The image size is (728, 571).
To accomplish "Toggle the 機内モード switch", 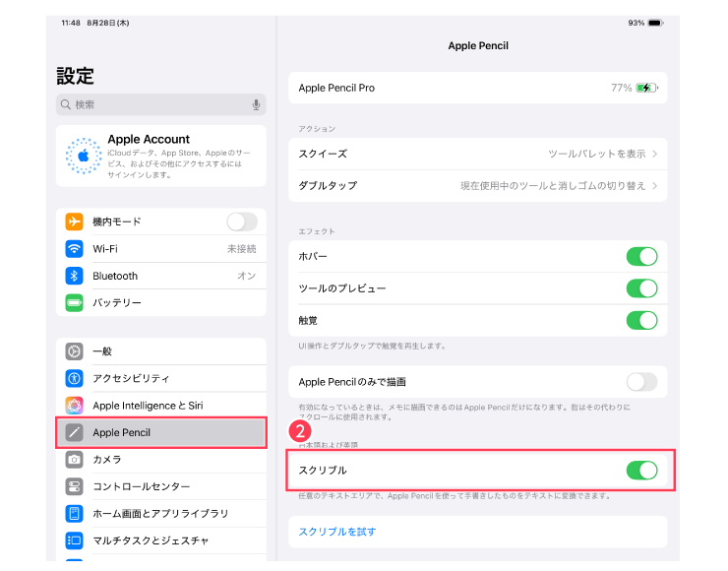I will (x=242, y=222).
